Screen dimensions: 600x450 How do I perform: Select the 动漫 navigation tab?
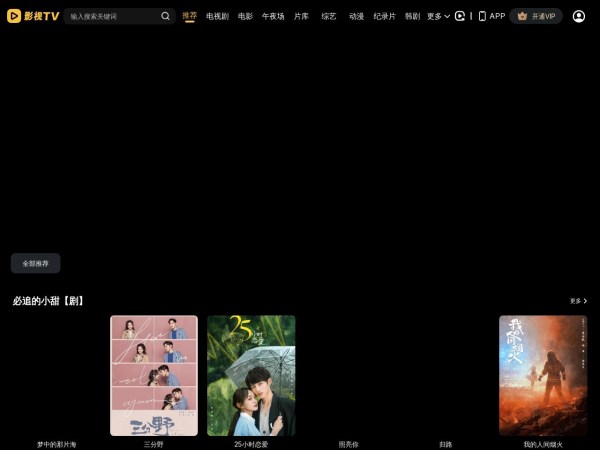pos(357,16)
